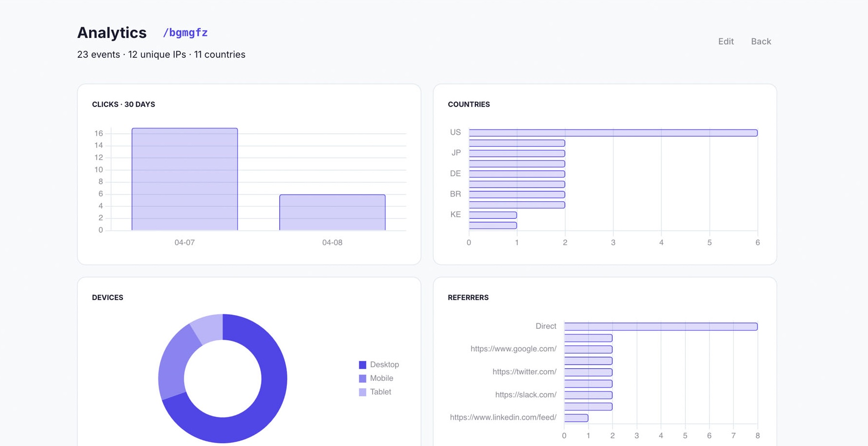868x446 pixels.
Task: Click the Back action
Action: coord(761,41)
